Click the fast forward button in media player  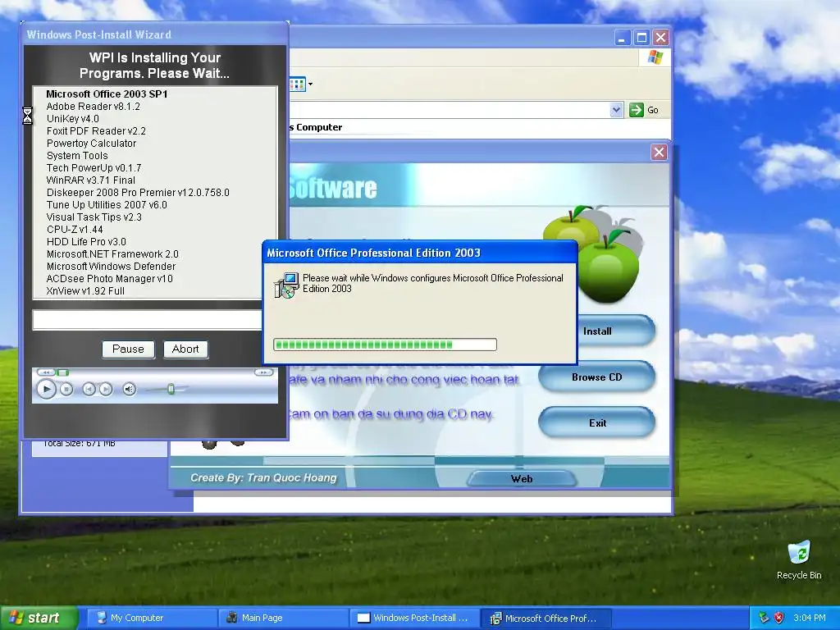[263, 372]
